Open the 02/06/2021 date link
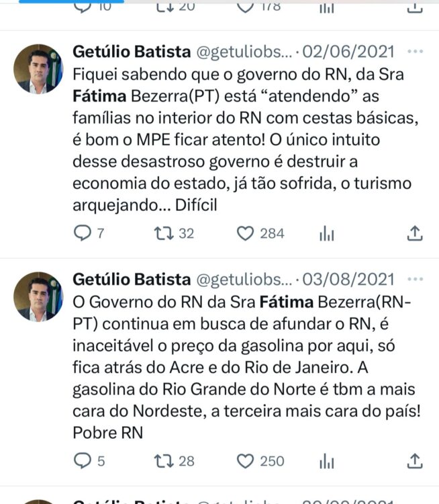Screen dimensions: 439x504 point(348,52)
